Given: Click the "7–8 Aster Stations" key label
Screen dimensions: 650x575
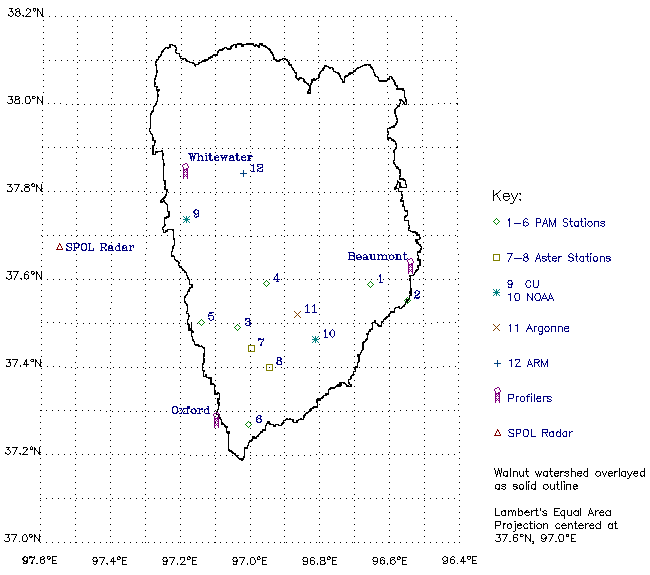Looking at the screenshot, I should point(561,258).
